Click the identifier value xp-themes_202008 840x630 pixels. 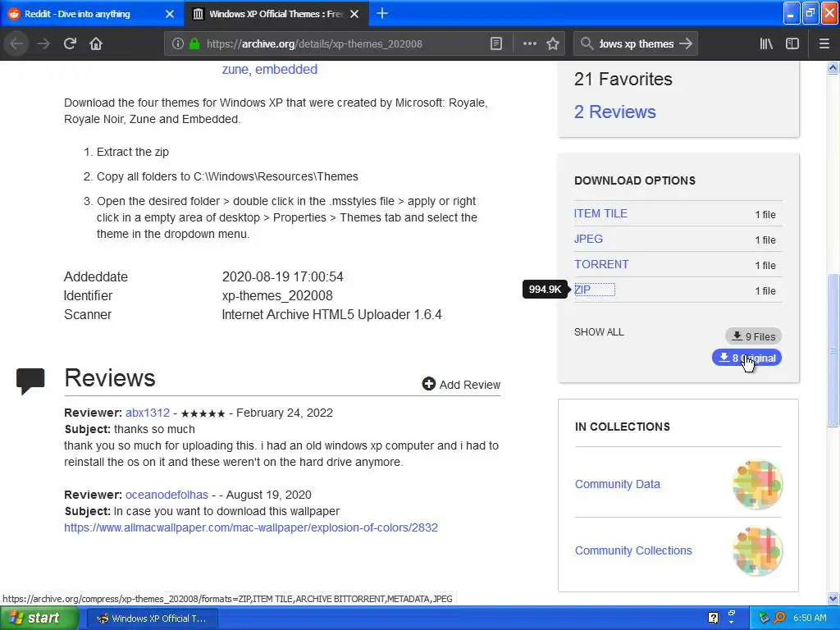coord(277,295)
